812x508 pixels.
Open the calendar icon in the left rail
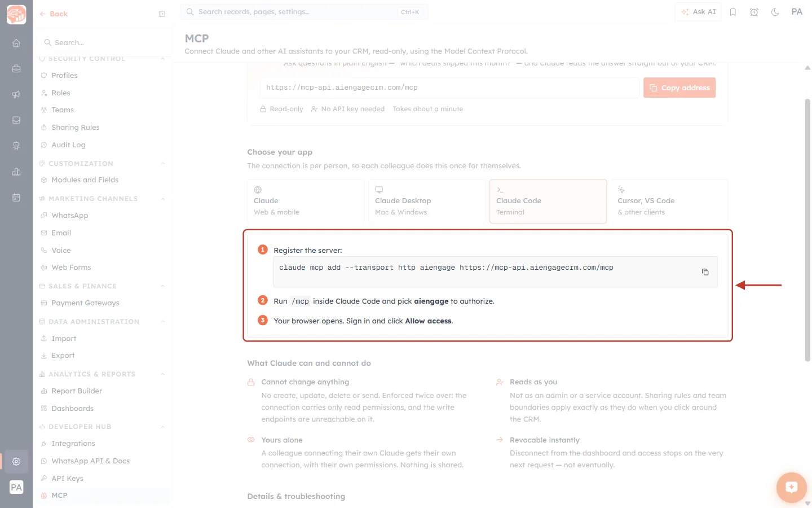16,198
